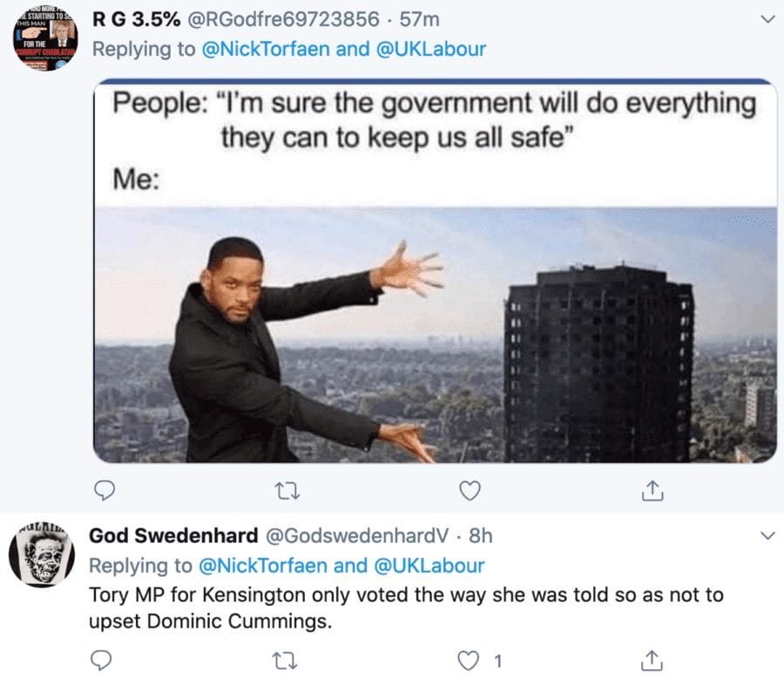Viewport: 784px width, 685px height.
Task: Click the @RGodfre69723856 handle
Action: [x=284, y=18]
